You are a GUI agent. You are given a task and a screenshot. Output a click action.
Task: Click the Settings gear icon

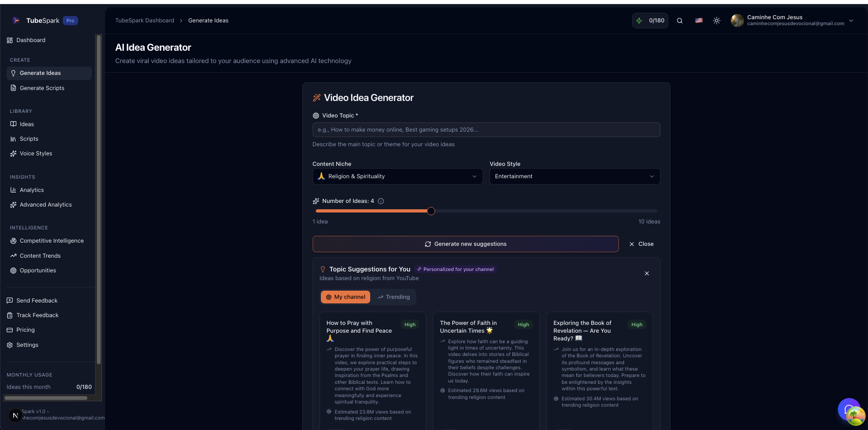(10, 345)
